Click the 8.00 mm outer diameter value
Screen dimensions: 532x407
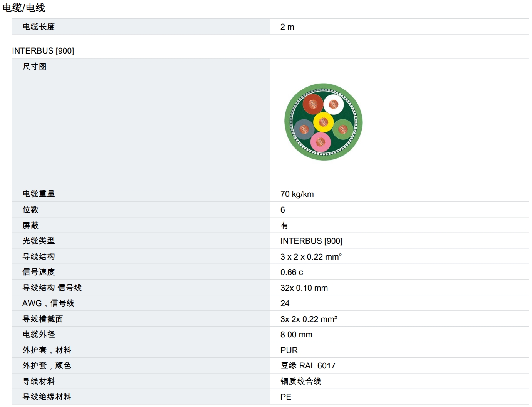pyautogui.click(x=296, y=335)
